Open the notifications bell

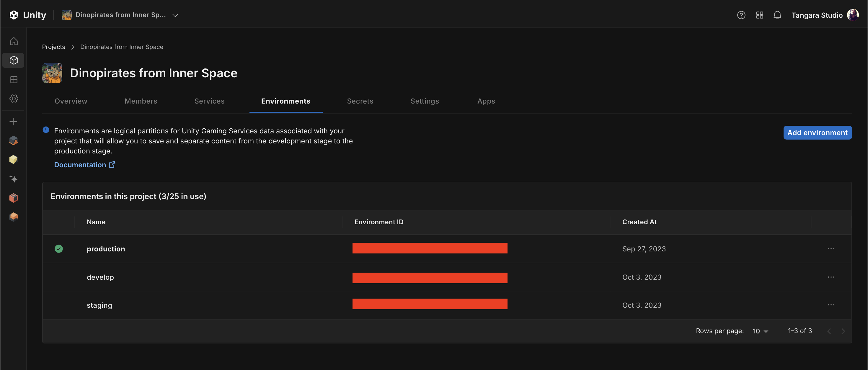[777, 15]
